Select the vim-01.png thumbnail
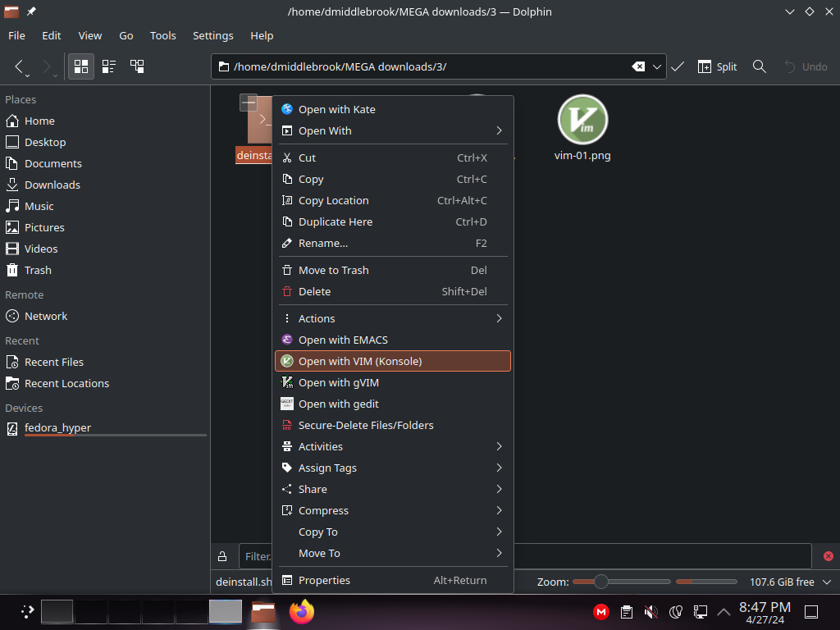This screenshot has width=840, height=630. click(x=582, y=120)
